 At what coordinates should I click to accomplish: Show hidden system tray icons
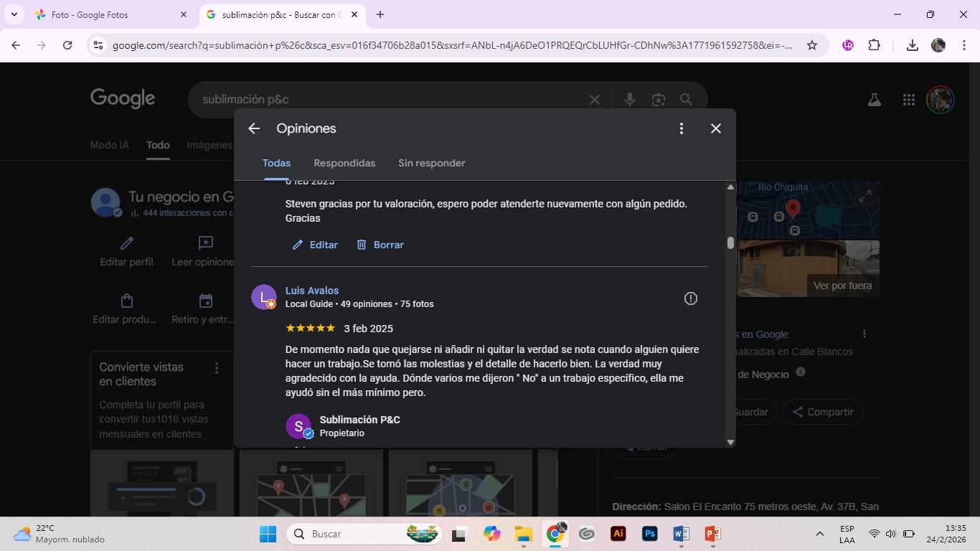pyautogui.click(x=820, y=534)
